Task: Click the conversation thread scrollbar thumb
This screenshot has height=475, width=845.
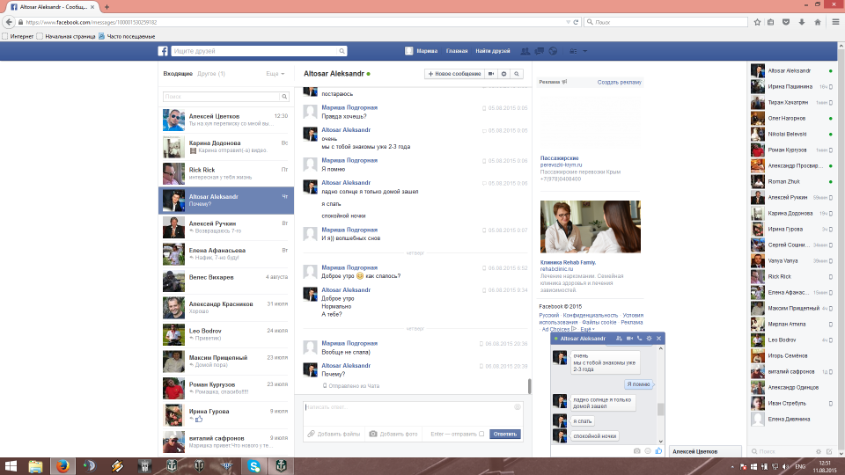Action: coord(529,386)
